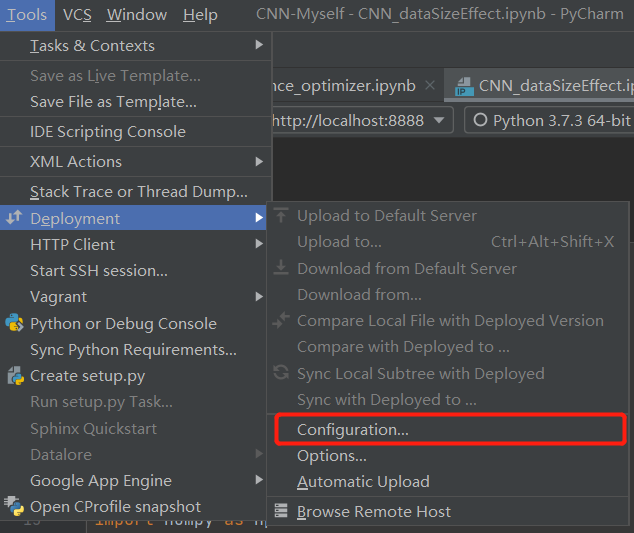
Task: Expand the Vagrant submenu
Action: (x=133, y=296)
